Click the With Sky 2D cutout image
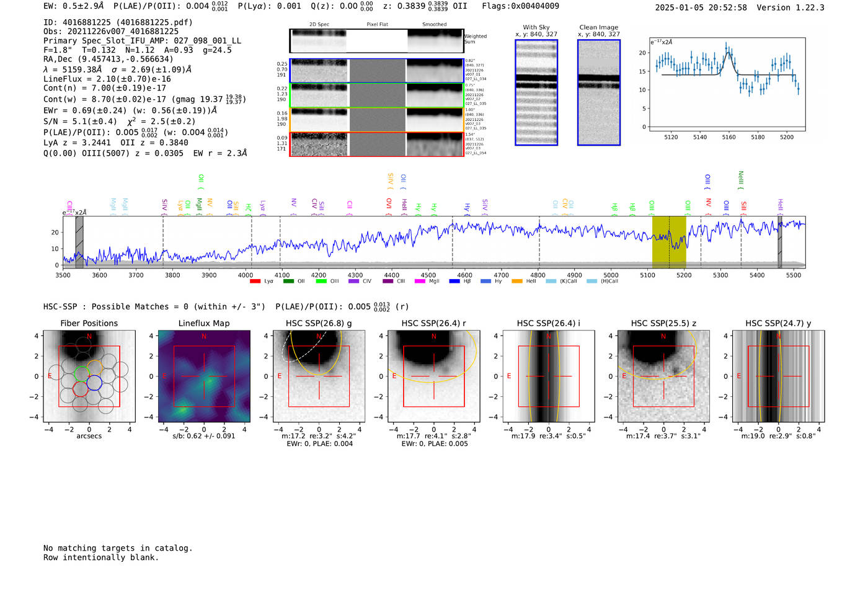The height and width of the screenshot is (591, 868). (x=536, y=92)
